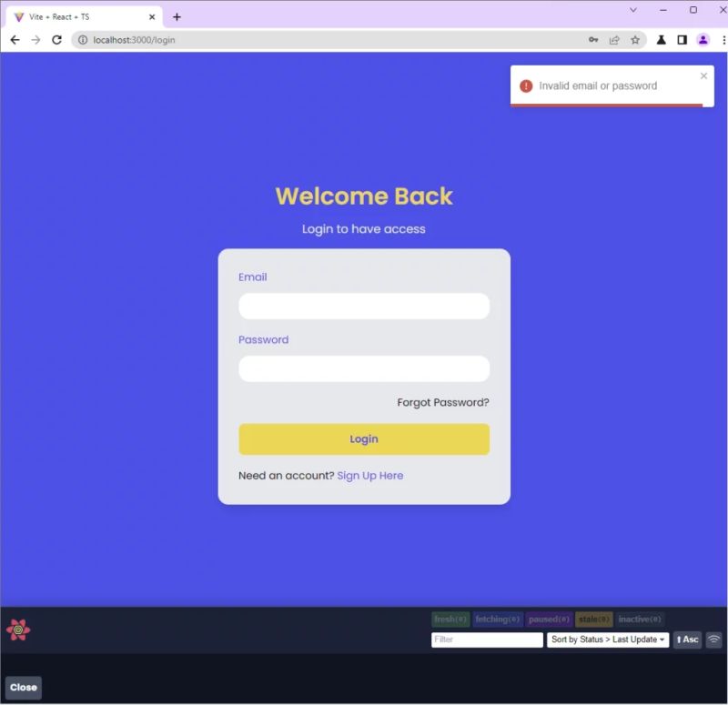Expand the window chevron dropdown
The width and height of the screenshot is (728, 705).
point(633,10)
